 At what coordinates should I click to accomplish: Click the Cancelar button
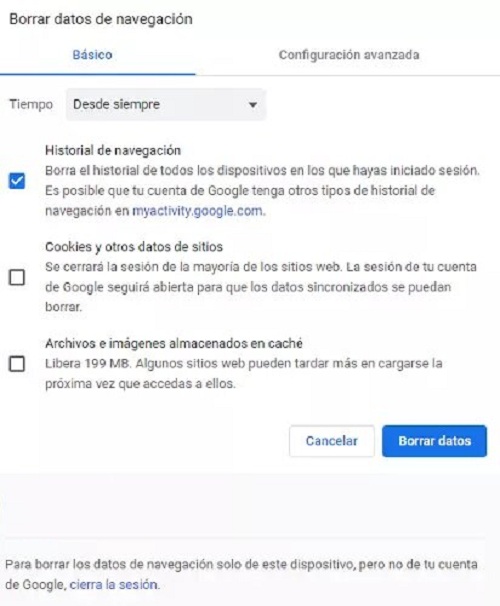coord(332,441)
